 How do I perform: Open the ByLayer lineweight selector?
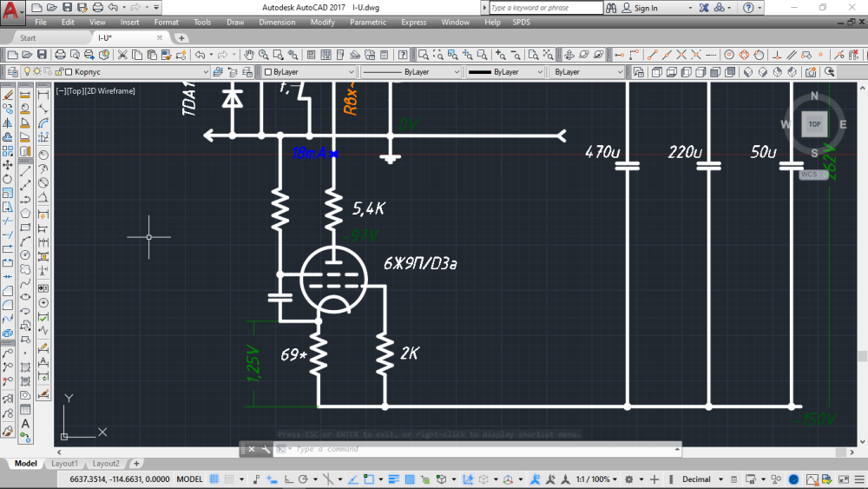[505, 72]
